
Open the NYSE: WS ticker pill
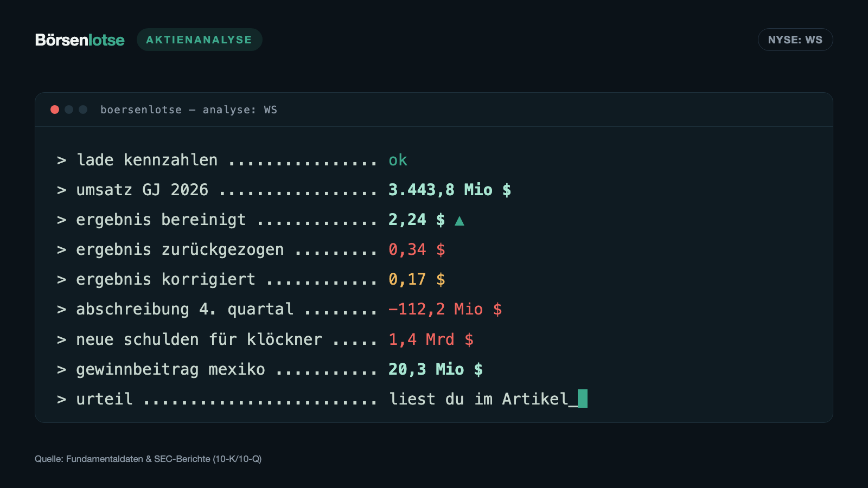tap(795, 40)
